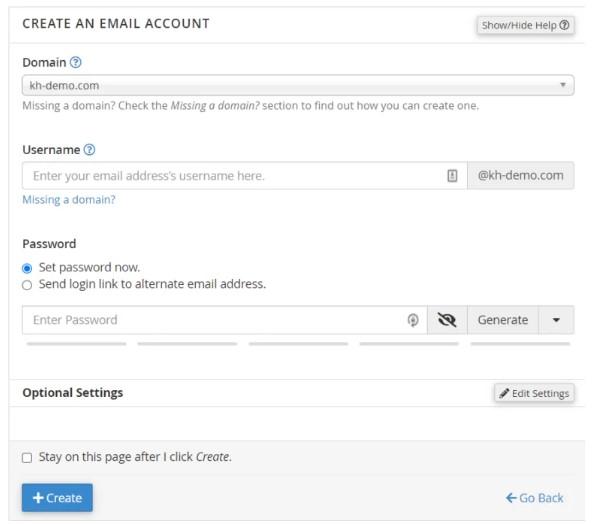Click the Username help question icon

click(89, 150)
